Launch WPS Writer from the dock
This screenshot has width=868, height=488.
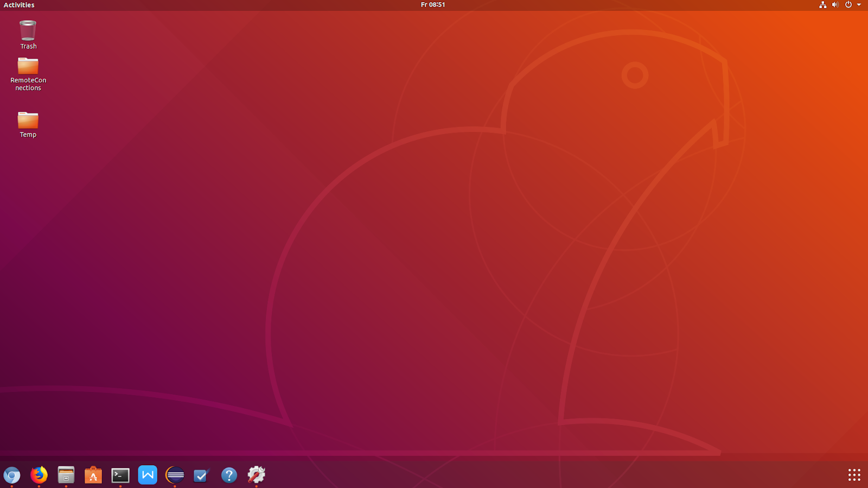point(147,475)
